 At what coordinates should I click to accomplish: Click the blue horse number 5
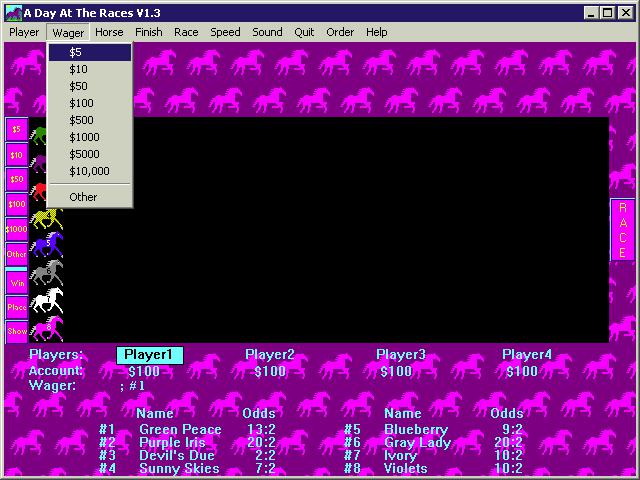coord(46,244)
